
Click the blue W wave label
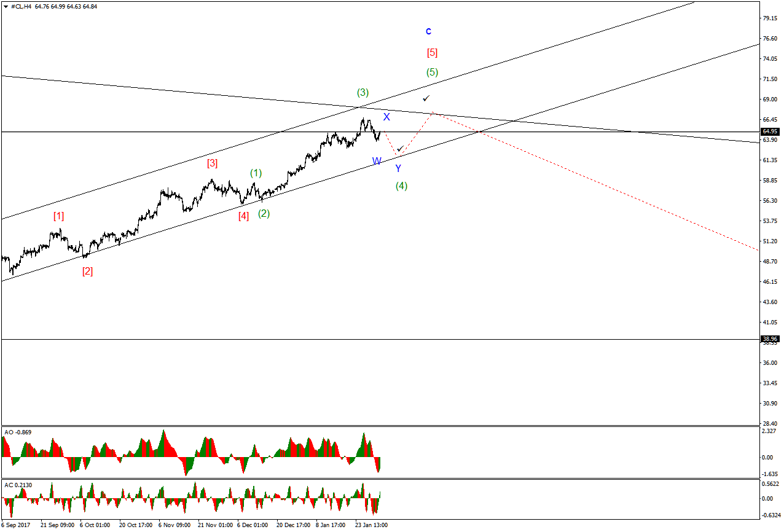377,161
